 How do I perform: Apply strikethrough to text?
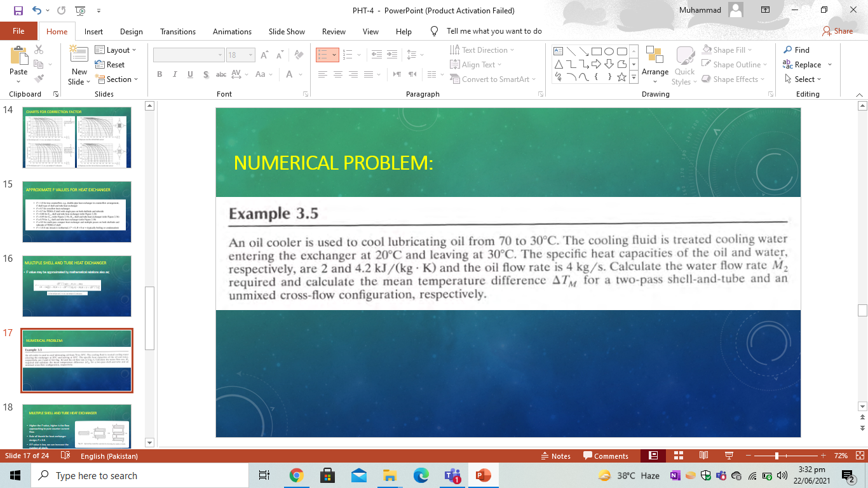(x=220, y=74)
